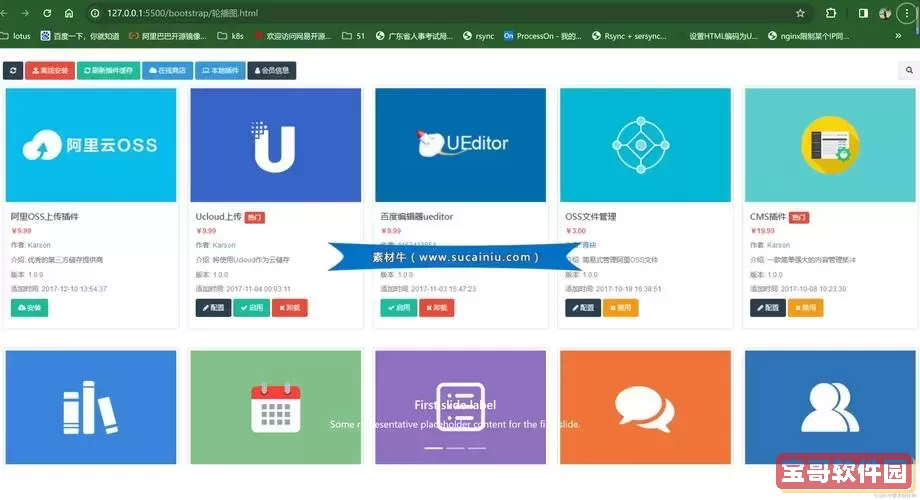Open the books icon tile in second row
Viewport: 920px width, 500px height.
[x=91, y=407]
